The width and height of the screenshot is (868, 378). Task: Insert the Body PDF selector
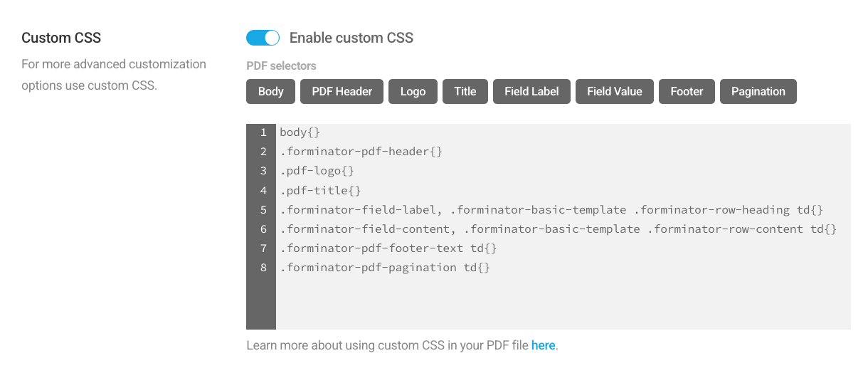click(x=271, y=91)
